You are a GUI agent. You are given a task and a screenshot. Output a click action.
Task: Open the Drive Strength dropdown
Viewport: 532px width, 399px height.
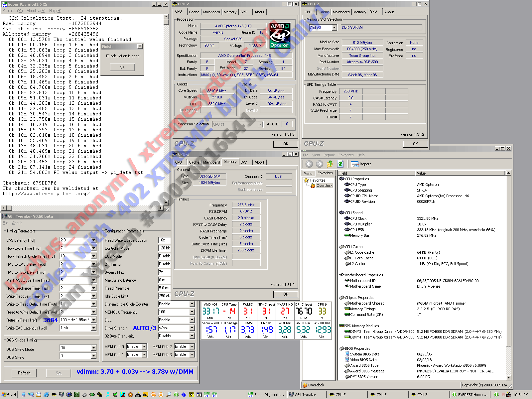pos(192,328)
